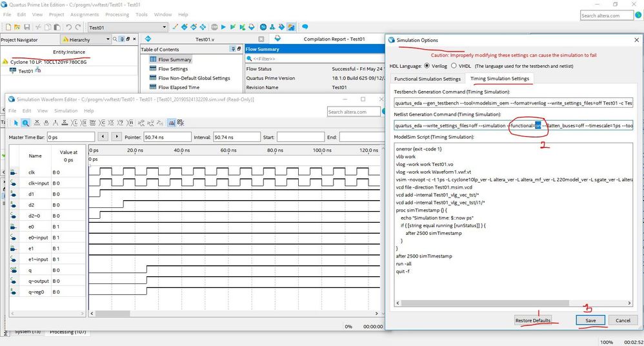Click the Undo icon in main toolbar

(68, 27)
